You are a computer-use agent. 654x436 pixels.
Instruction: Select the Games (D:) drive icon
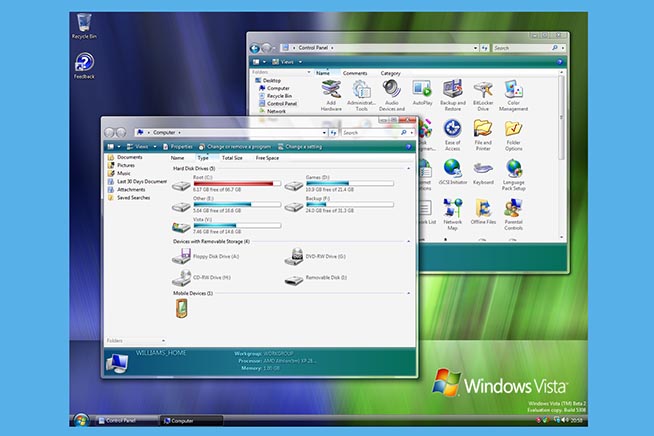click(x=294, y=186)
